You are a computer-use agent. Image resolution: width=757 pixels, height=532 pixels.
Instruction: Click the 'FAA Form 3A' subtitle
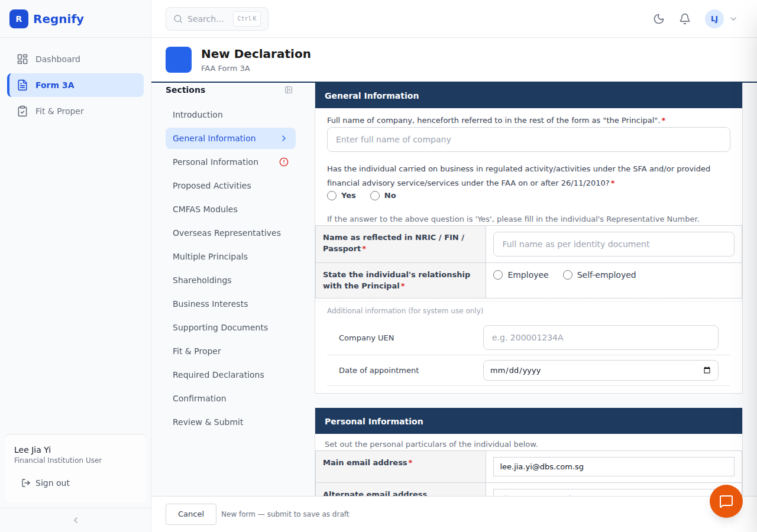pos(225,69)
